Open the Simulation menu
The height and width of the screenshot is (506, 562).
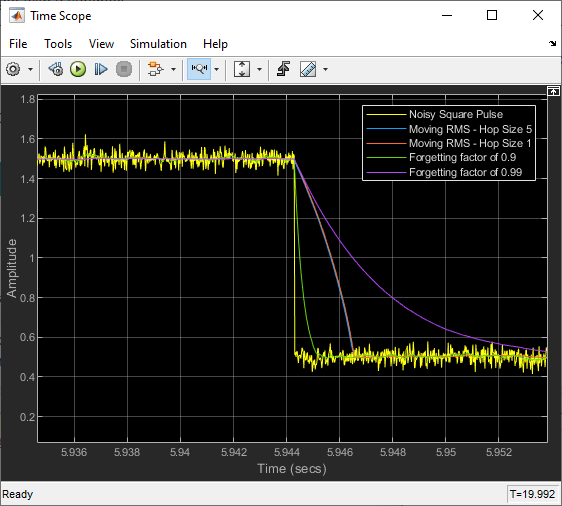(x=158, y=44)
